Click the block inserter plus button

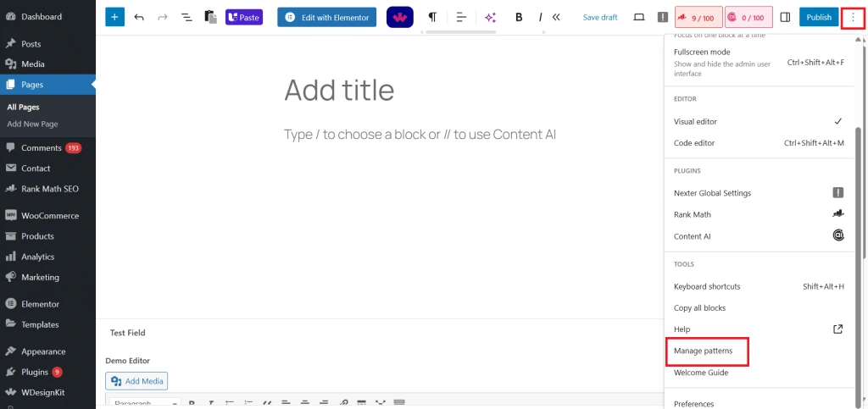(x=114, y=17)
